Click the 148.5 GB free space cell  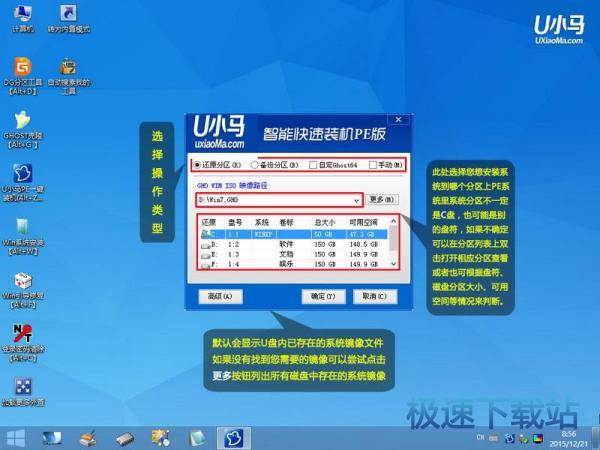click(364, 244)
